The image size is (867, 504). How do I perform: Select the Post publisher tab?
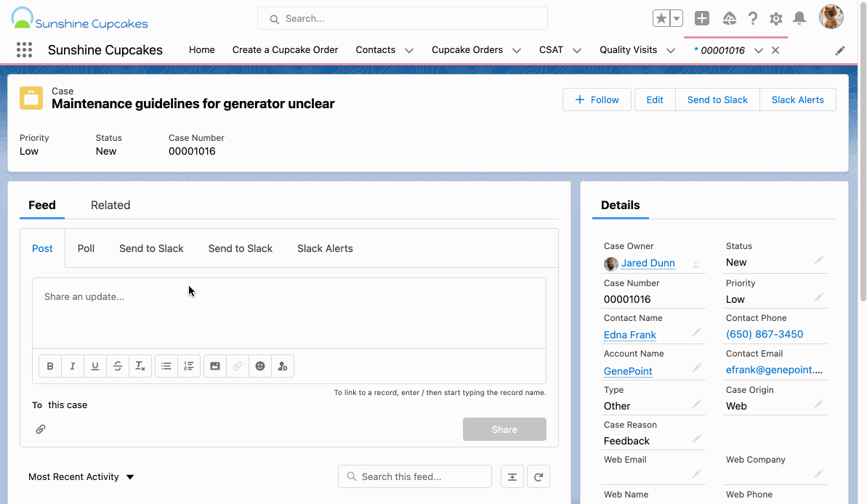click(43, 248)
